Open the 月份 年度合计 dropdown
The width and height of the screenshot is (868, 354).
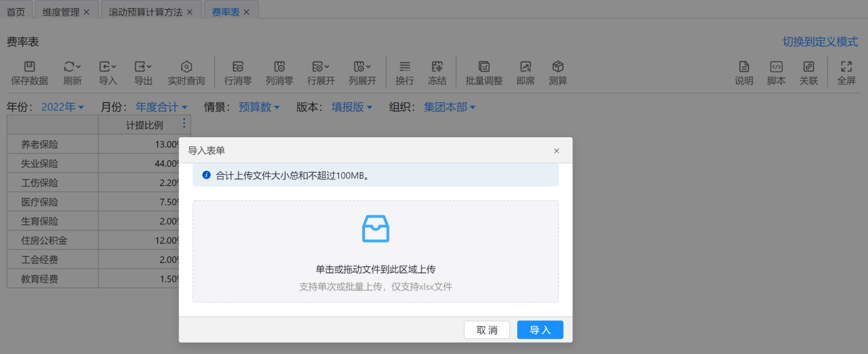(161, 107)
